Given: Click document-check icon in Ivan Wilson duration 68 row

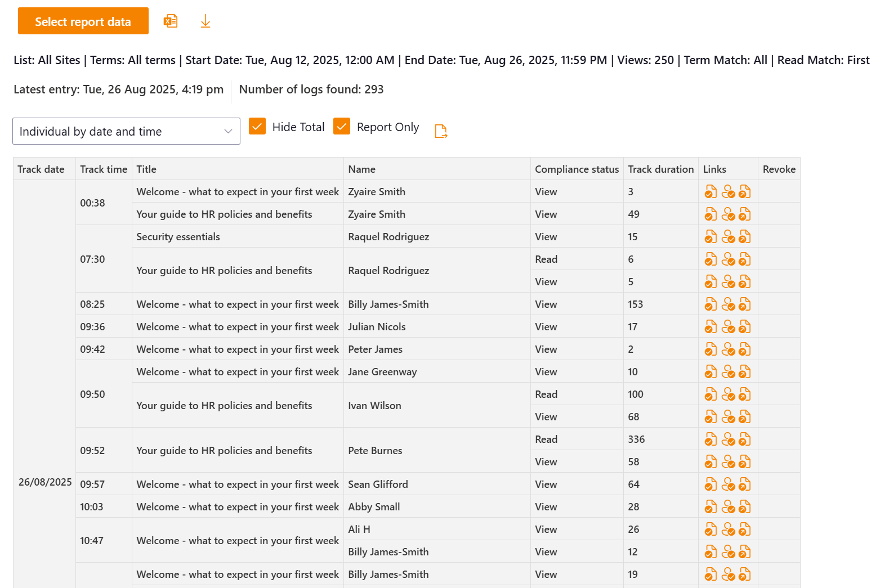Looking at the screenshot, I should (x=711, y=417).
